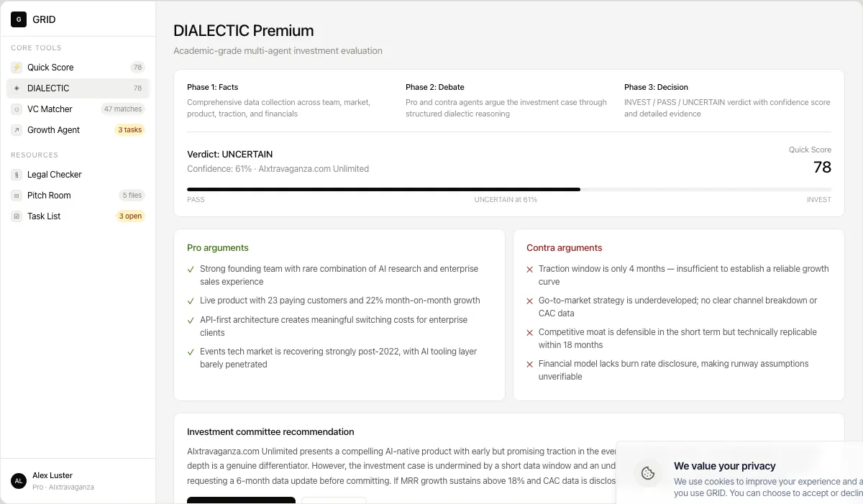The image size is (863, 504).
Task: Click the Alex Luster profile entry
Action: click(52, 480)
